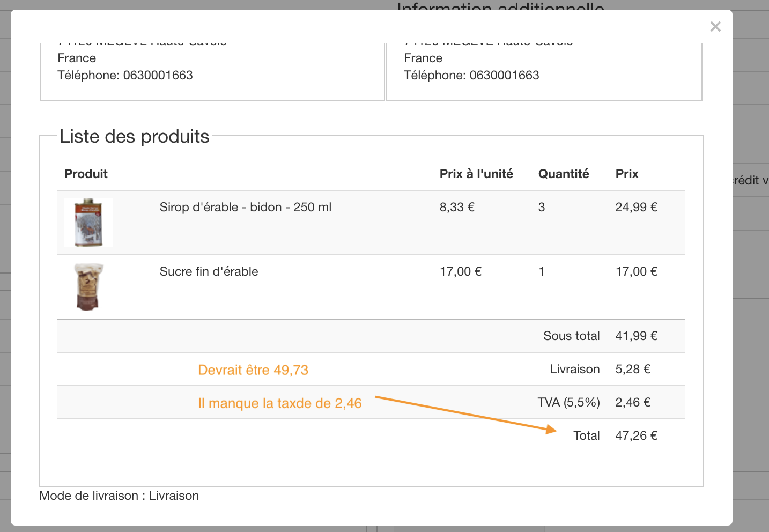The height and width of the screenshot is (532, 769).
Task: Click the orange note about missing tax
Action: tap(279, 404)
